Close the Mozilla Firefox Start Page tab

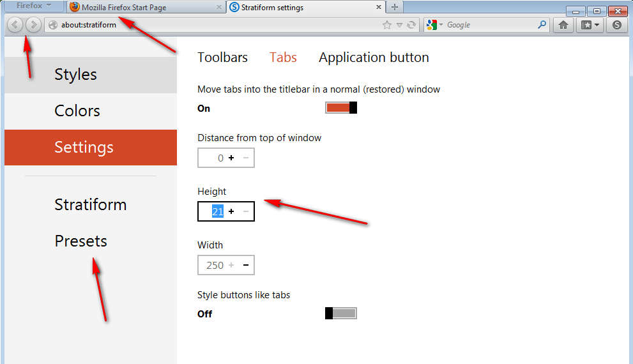[x=218, y=7]
